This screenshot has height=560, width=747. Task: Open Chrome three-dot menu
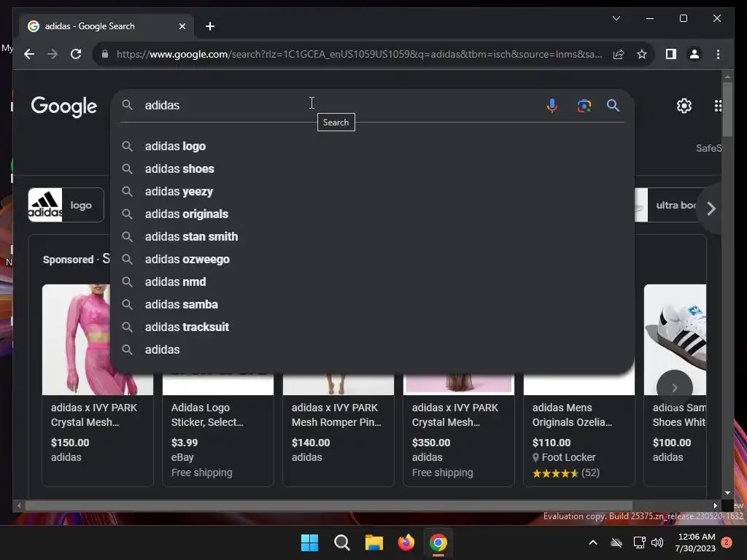[x=718, y=54]
